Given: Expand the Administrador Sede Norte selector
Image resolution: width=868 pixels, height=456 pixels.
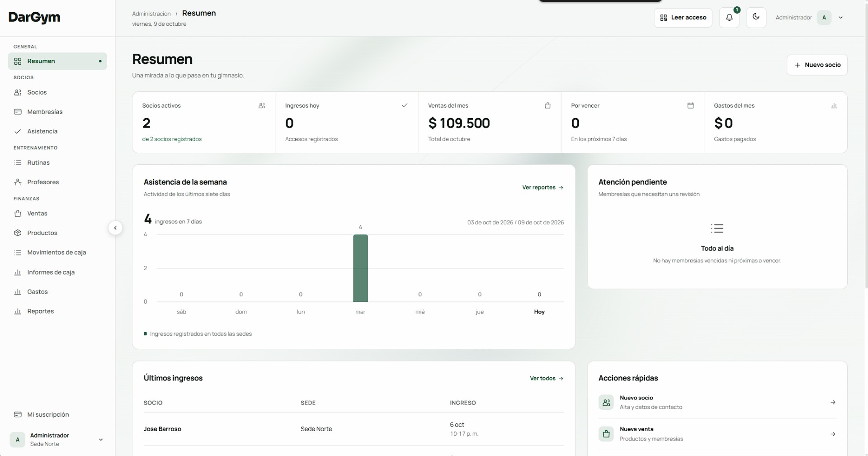Looking at the screenshot, I should 57,439.
